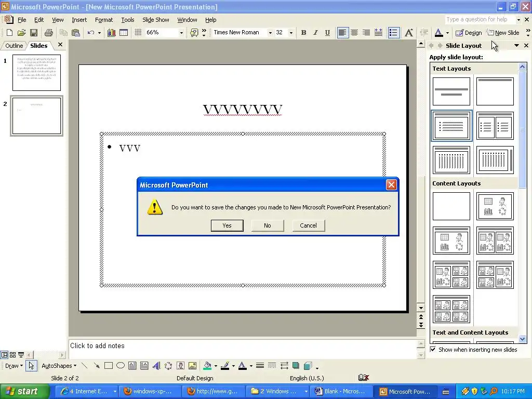Click Yes to save changes
532x399 pixels.
227,225
